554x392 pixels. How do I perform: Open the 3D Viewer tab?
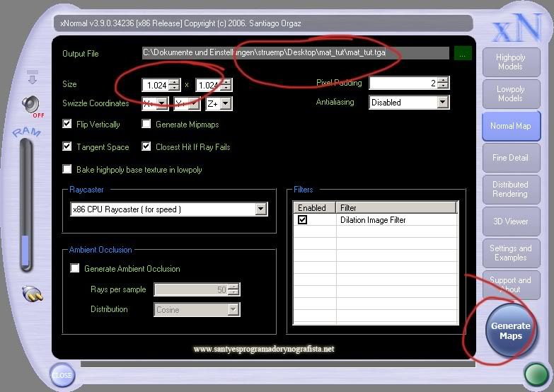click(x=511, y=221)
